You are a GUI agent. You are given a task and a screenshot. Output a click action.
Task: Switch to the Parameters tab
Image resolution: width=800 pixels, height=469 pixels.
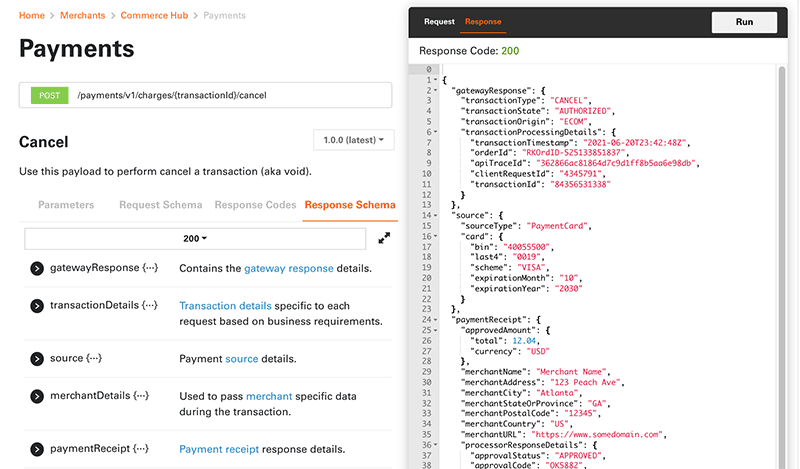pyautogui.click(x=66, y=205)
